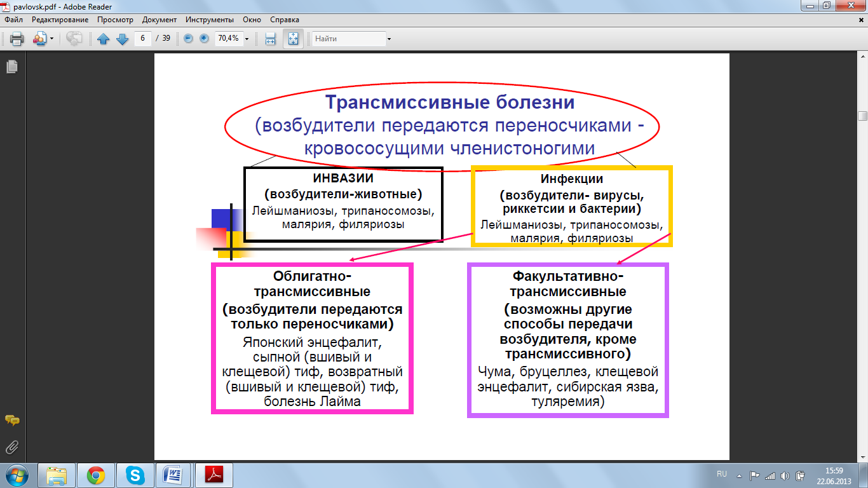Open the Просмотр menu
This screenshot has height=488, width=868.
[115, 20]
